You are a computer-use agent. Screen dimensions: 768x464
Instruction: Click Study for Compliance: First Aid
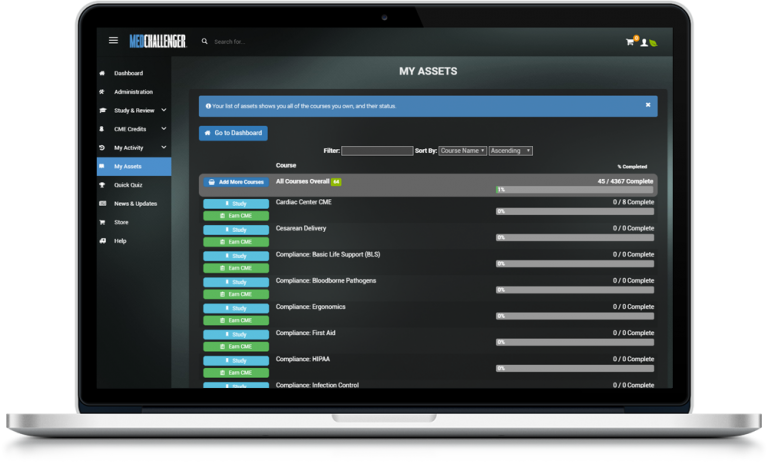(236, 335)
